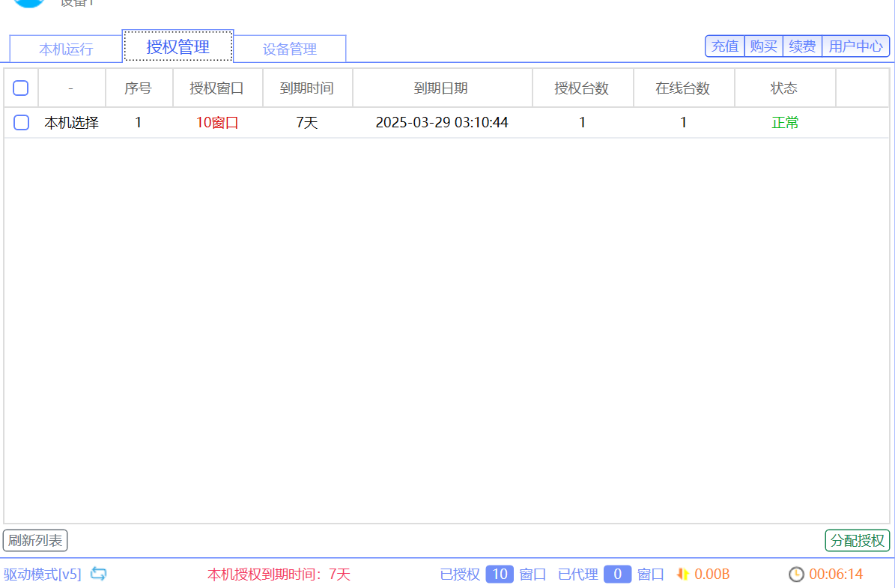Click the 分配授权 assign license button

(x=858, y=540)
